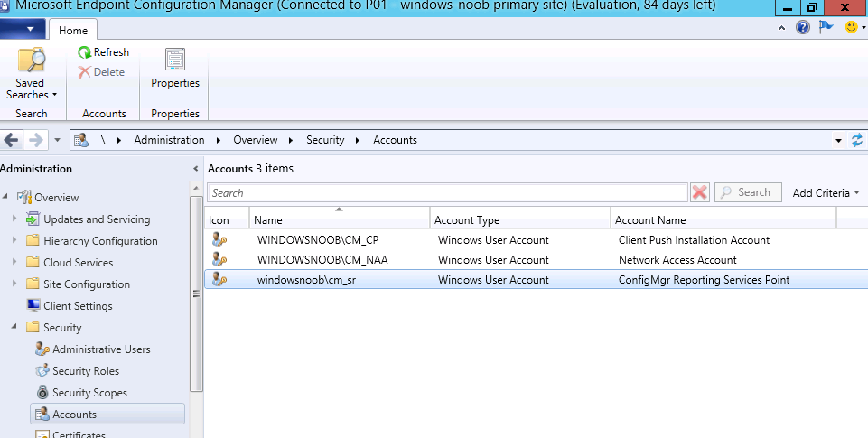Sort by the Account Type column header
Viewport: 868px width, 438px height.
(520, 219)
